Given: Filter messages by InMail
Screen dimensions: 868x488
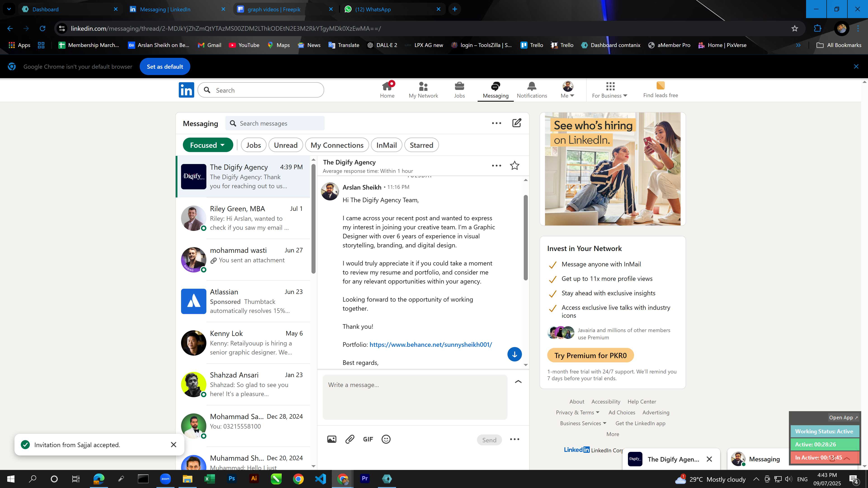Looking at the screenshot, I should click(x=387, y=145).
